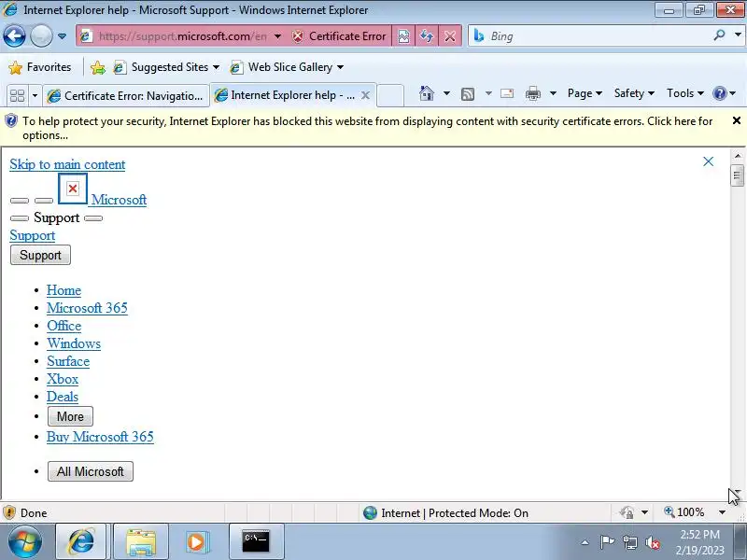Stop loading with the red X icon

point(449,36)
